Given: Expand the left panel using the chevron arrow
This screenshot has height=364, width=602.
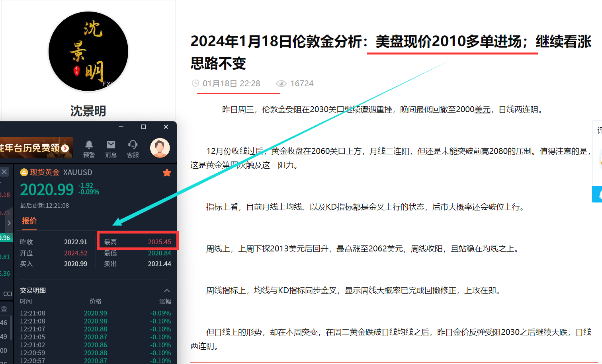Looking at the screenshot, I should (9, 223).
